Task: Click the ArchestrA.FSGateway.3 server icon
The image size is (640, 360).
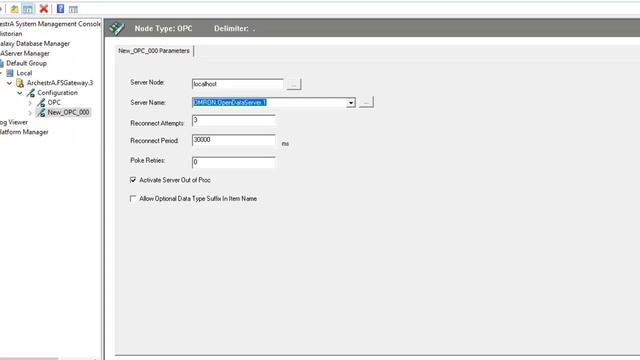Action: pyautogui.click(x=20, y=83)
